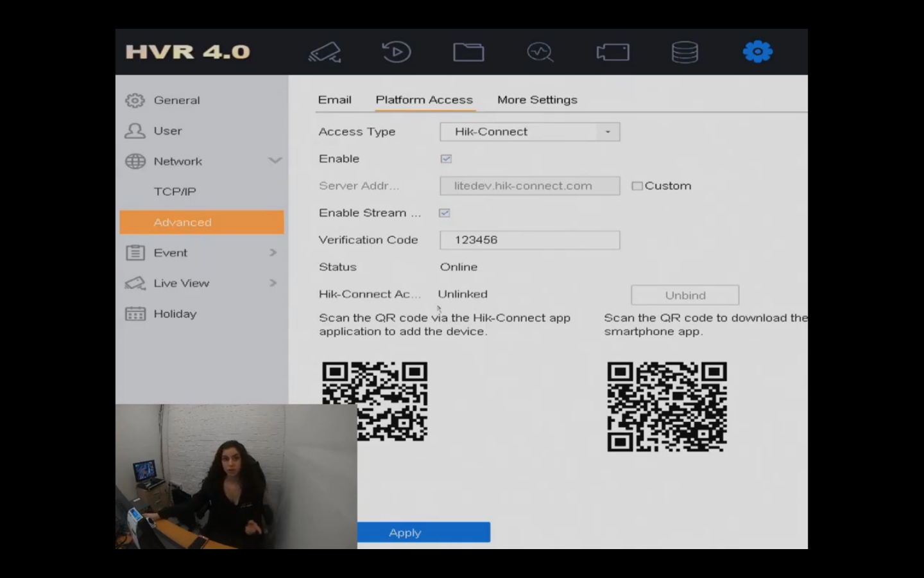Expand the Event submenu arrow

(x=273, y=253)
